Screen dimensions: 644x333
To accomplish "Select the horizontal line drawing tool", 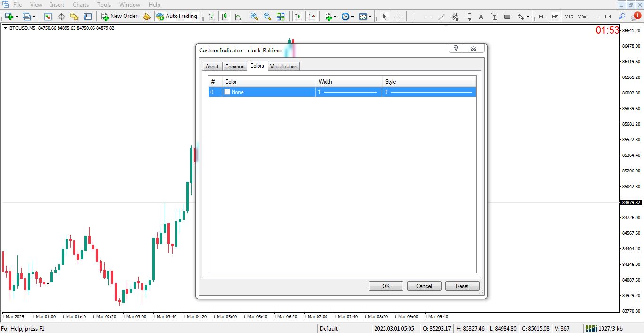I will tap(428, 17).
